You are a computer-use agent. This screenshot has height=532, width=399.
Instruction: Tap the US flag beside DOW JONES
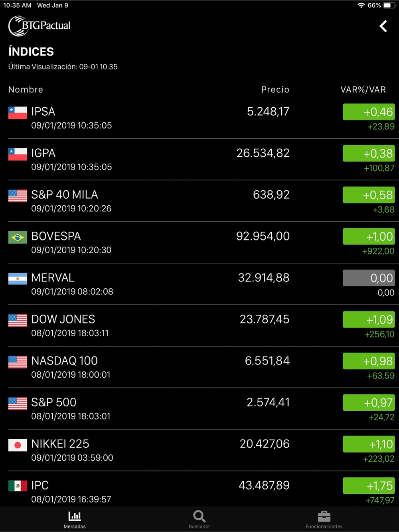coord(18,320)
